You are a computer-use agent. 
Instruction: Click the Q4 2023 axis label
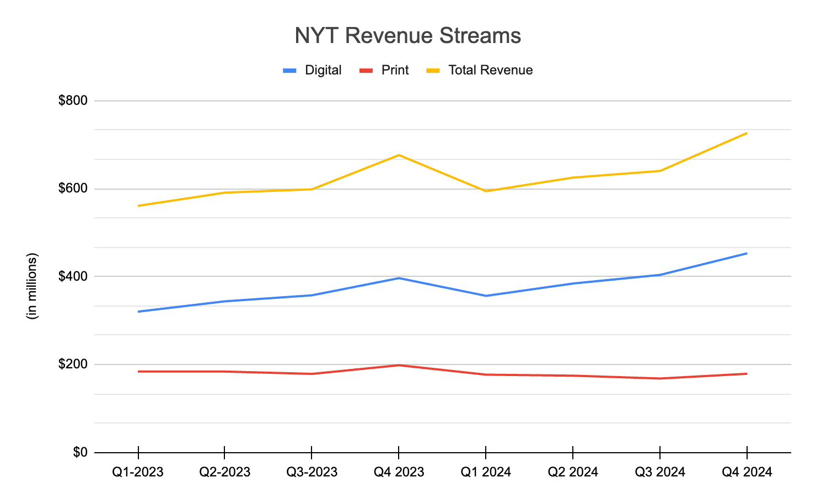pyautogui.click(x=399, y=472)
